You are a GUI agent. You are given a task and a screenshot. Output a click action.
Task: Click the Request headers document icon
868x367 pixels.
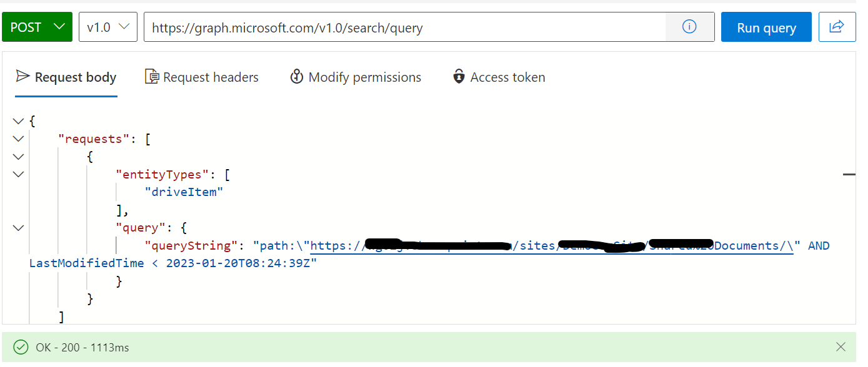(x=151, y=76)
